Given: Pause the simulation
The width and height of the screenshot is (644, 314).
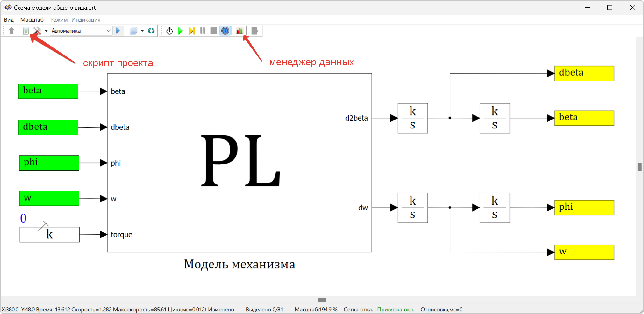Looking at the screenshot, I should pos(203,31).
